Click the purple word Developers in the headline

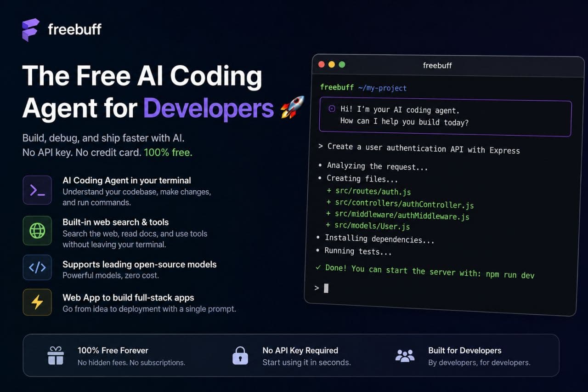tap(208, 108)
